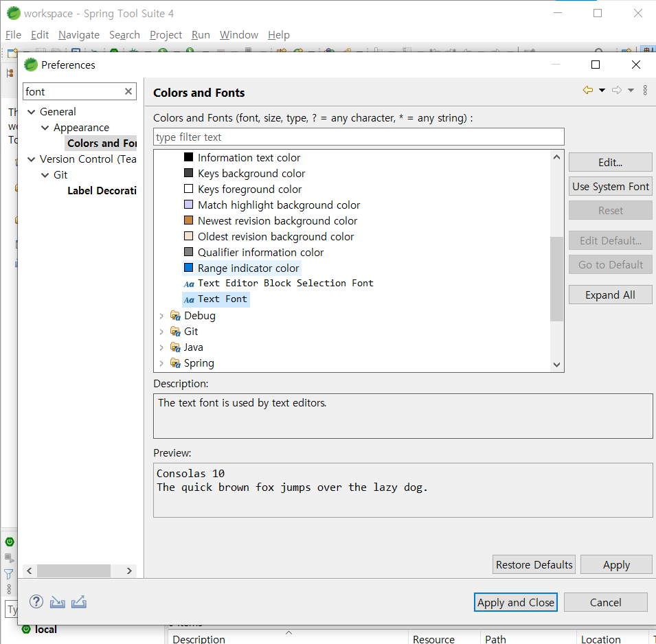Click the Spring category folder icon
Viewport: 656px width, 644px height.
click(x=175, y=363)
